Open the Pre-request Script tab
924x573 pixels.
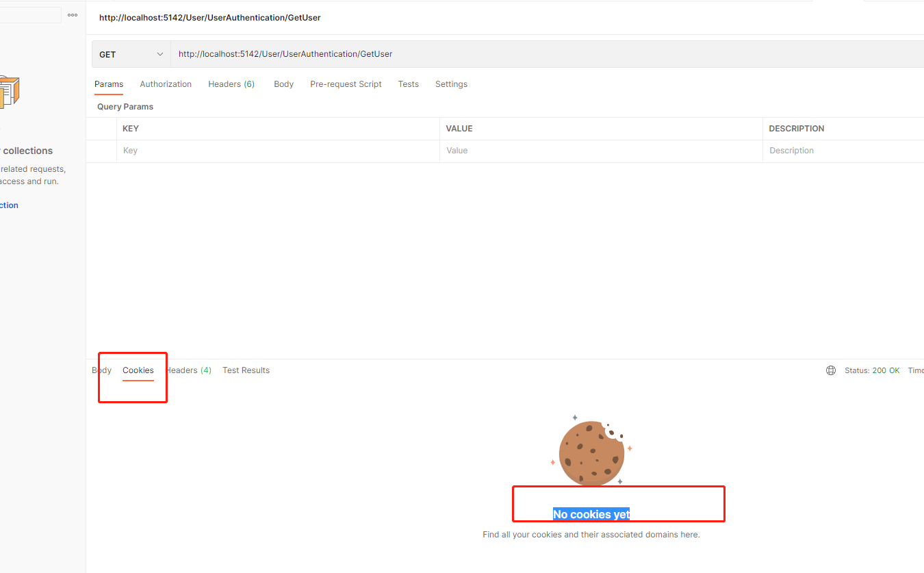tap(346, 84)
